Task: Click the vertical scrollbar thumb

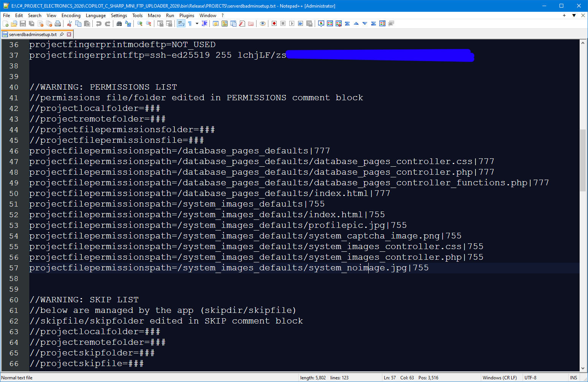Action: coord(583,160)
